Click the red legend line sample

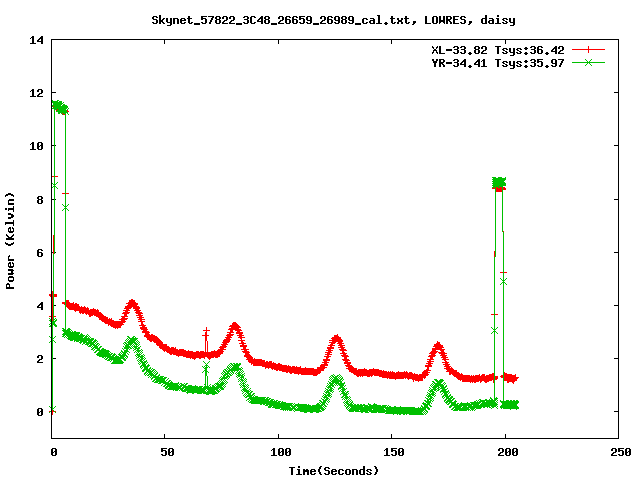click(x=588, y=50)
